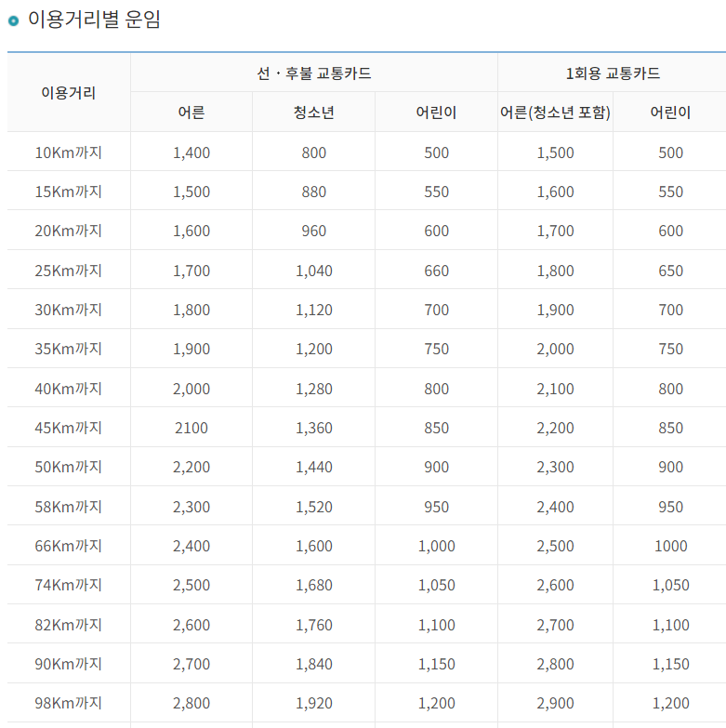Select the '40Km까지' row label

(69, 388)
